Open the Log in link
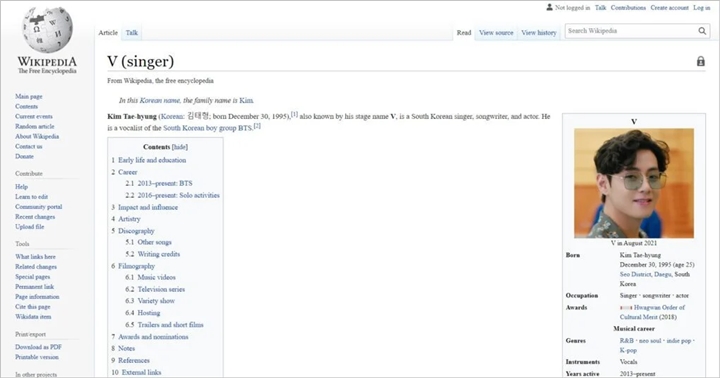 (702, 7)
